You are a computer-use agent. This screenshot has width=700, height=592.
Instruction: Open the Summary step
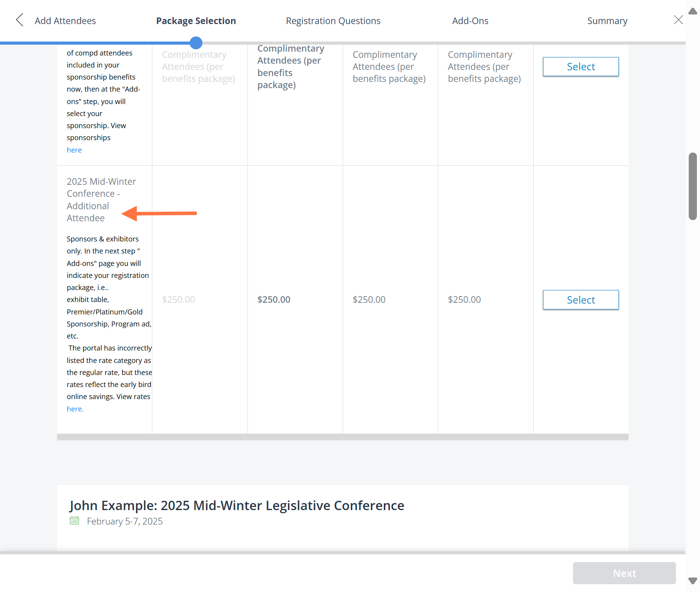607,21
